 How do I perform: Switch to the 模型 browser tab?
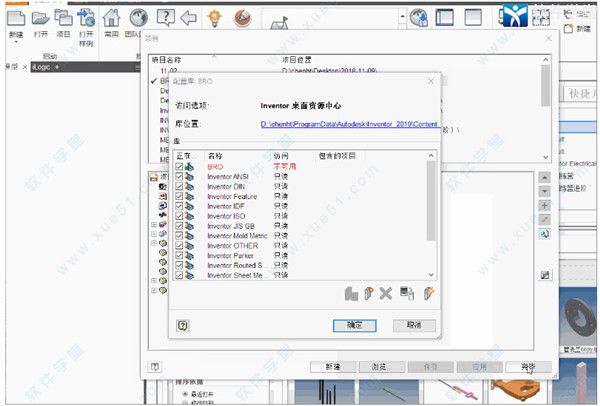(12, 67)
